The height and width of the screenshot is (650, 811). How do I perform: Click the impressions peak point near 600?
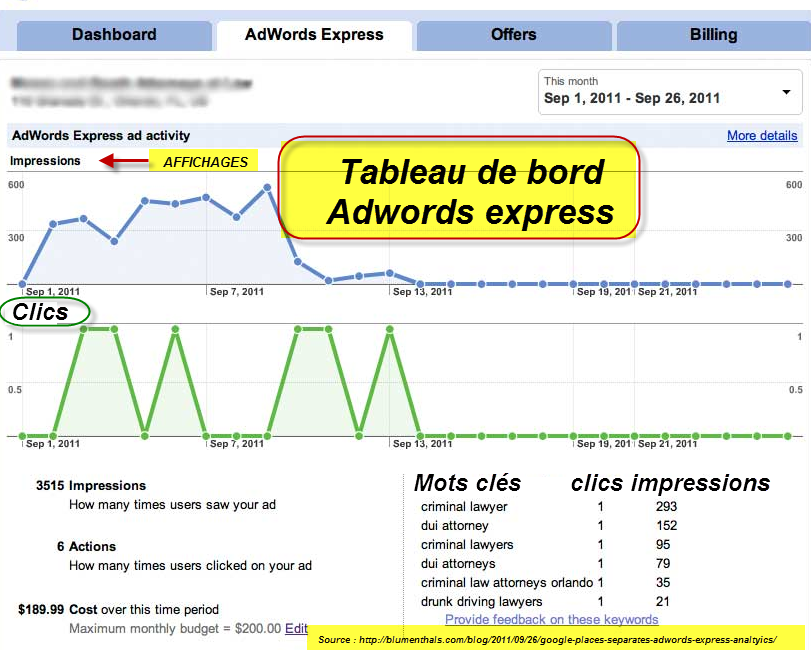pyautogui.click(x=267, y=187)
